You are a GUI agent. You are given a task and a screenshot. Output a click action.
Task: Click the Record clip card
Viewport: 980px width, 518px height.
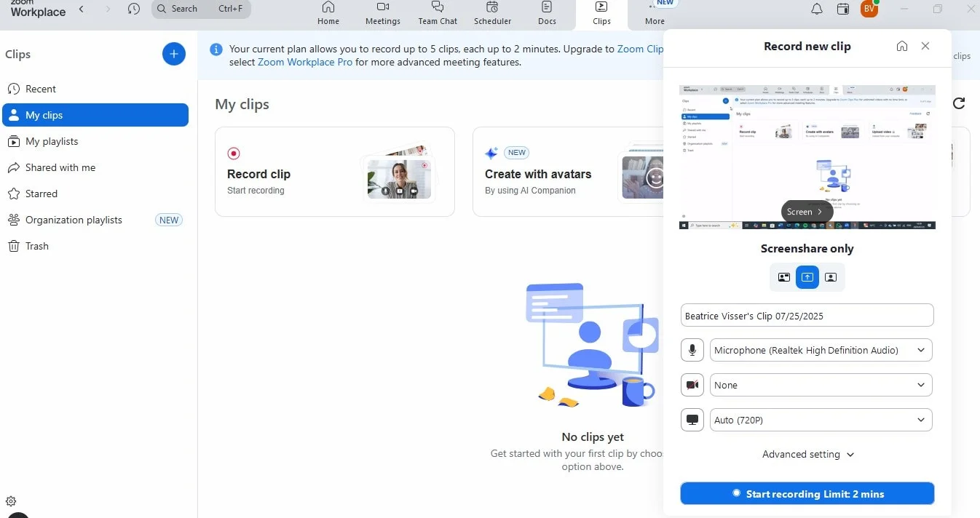[335, 172]
